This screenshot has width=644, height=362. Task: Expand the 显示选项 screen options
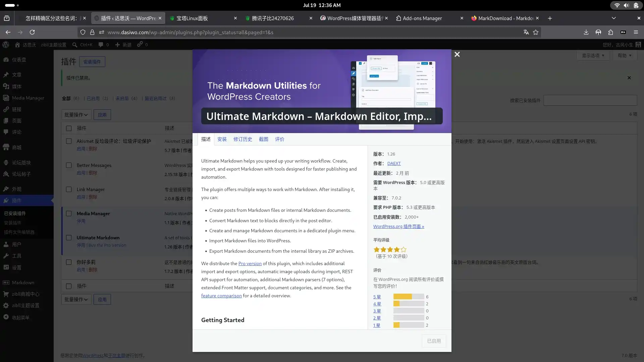pyautogui.click(x=593, y=55)
